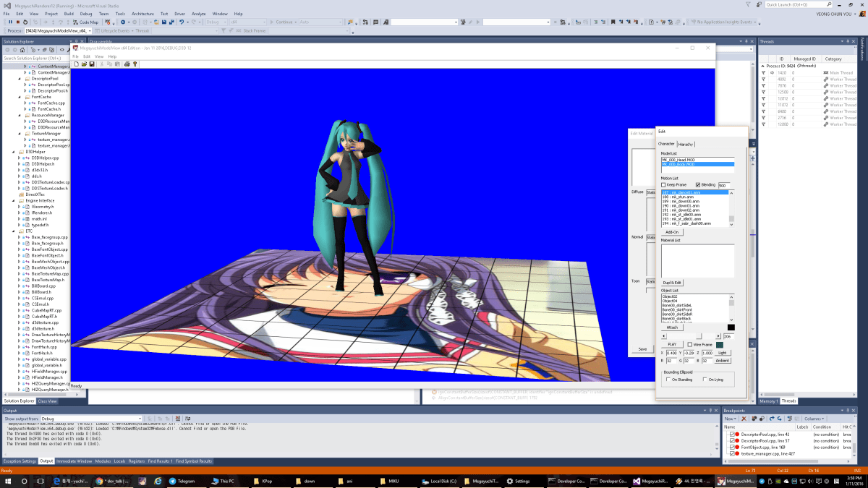
Task: Click the Undo icon in the Visual Studio toolbar
Action: pos(182,22)
